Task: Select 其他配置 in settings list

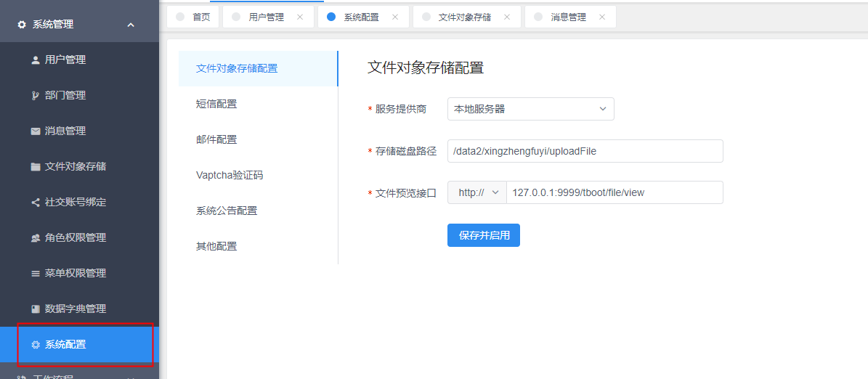Action: click(x=258, y=246)
